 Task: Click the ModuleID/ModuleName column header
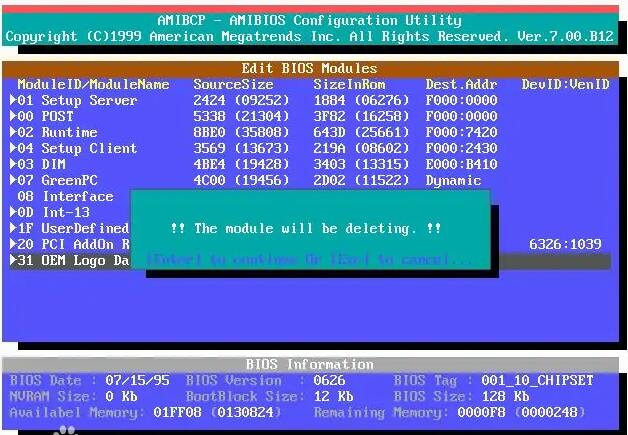(x=93, y=84)
